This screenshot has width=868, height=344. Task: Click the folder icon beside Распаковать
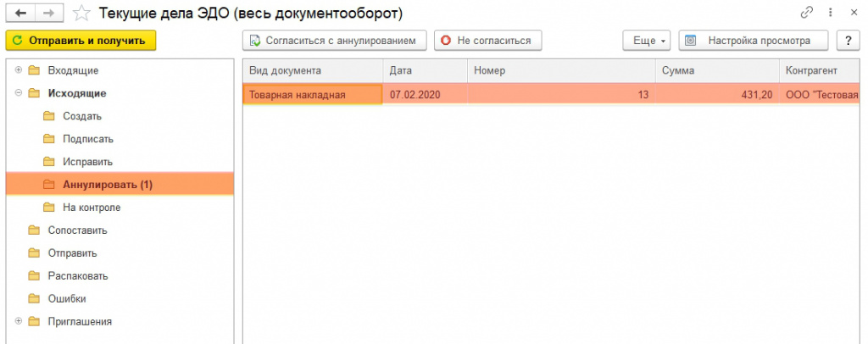34,276
